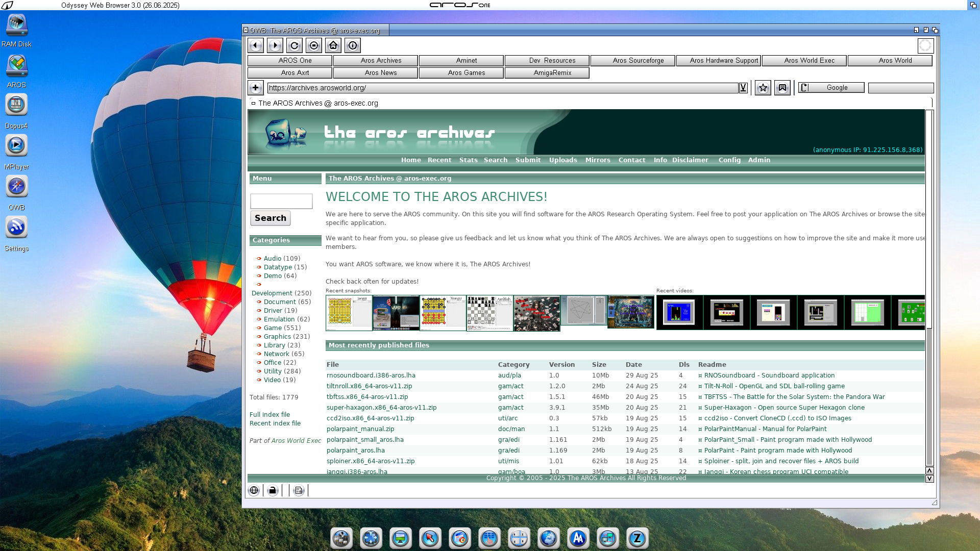Viewport: 980px width, 551px height.
Task: Add a new tab with the plus button
Action: click(x=256, y=88)
